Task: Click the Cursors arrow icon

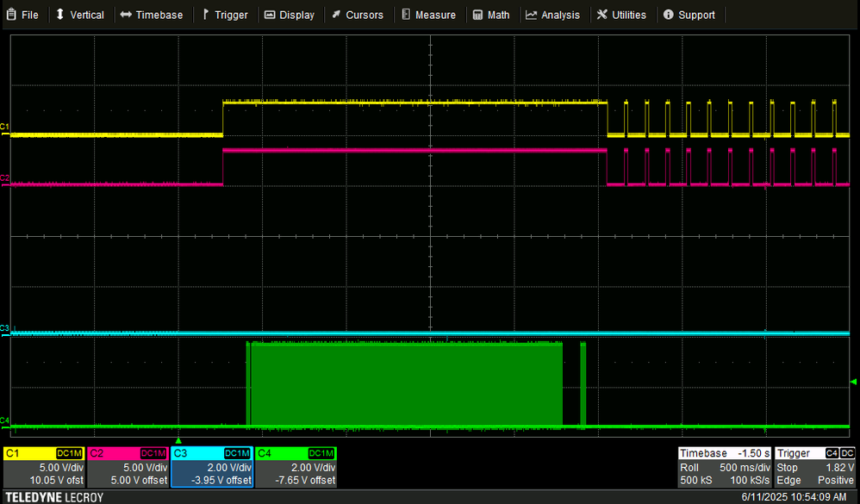Action: click(336, 15)
